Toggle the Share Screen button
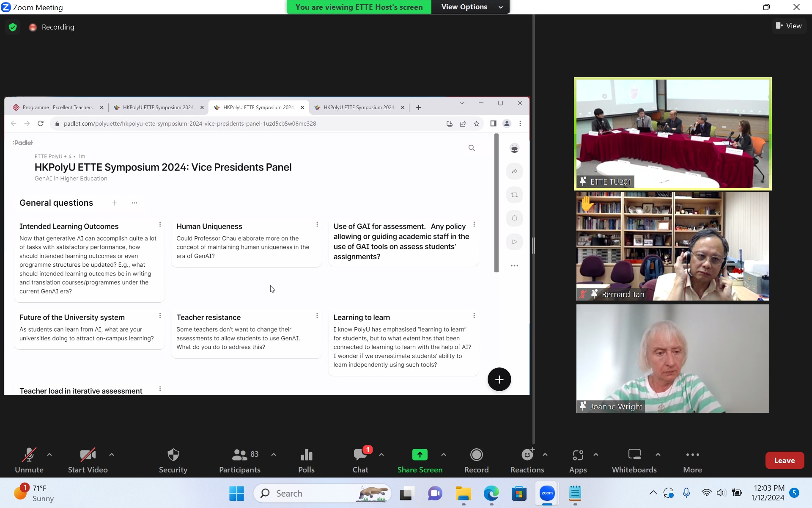The height and width of the screenshot is (508, 812). [x=420, y=460]
